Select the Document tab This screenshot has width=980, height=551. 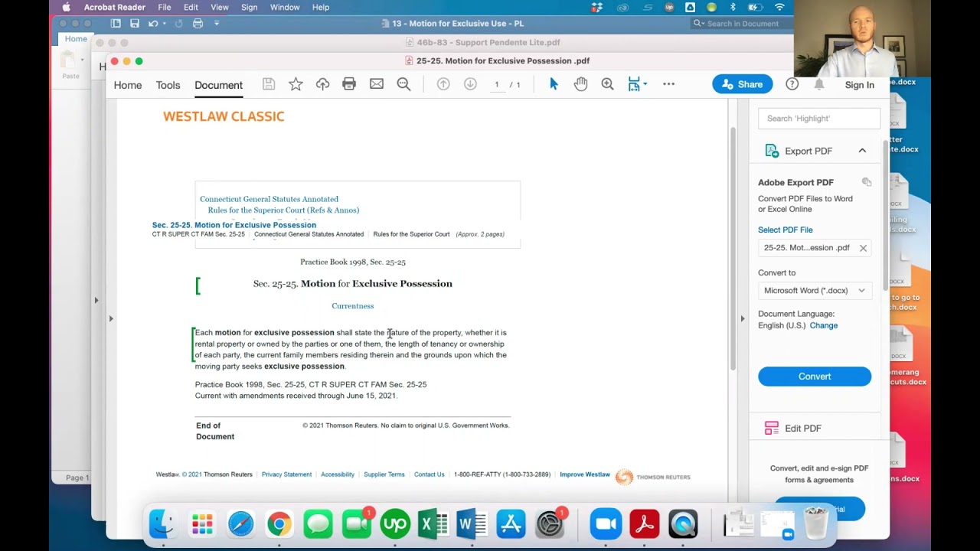coord(218,85)
